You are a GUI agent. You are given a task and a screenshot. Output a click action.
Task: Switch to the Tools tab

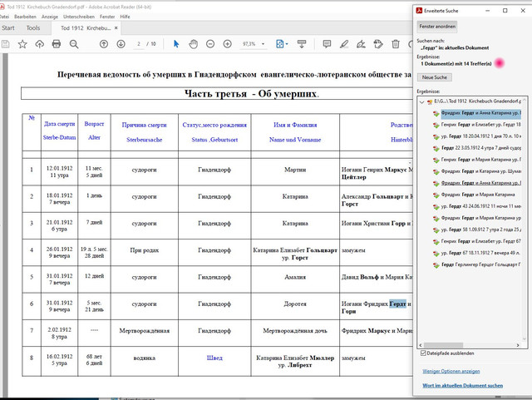(33, 27)
